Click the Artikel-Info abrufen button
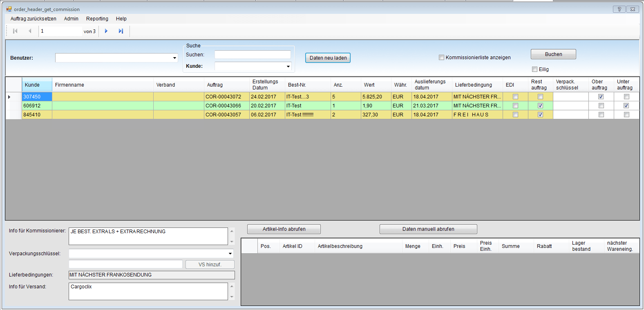 284,229
